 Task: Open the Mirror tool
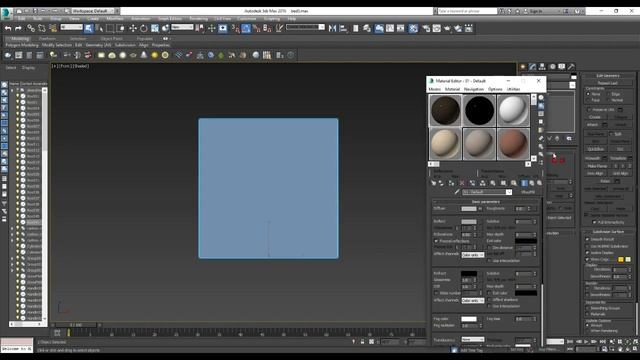tap(332, 28)
